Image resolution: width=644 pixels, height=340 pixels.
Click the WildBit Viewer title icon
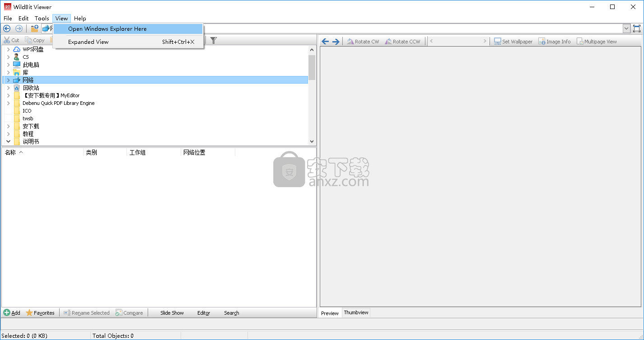(7, 7)
